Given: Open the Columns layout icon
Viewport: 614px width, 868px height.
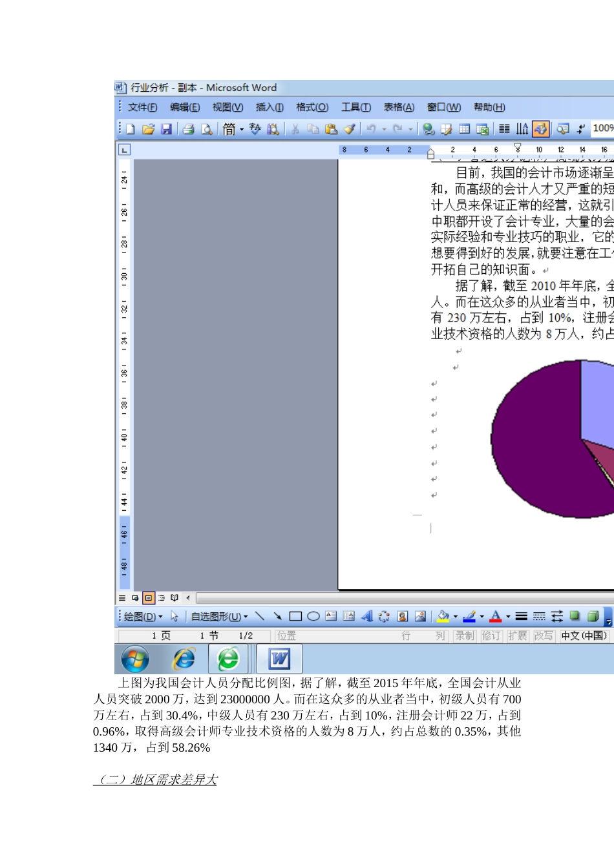Looking at the screenshot, I should click(x=505, y=129).
